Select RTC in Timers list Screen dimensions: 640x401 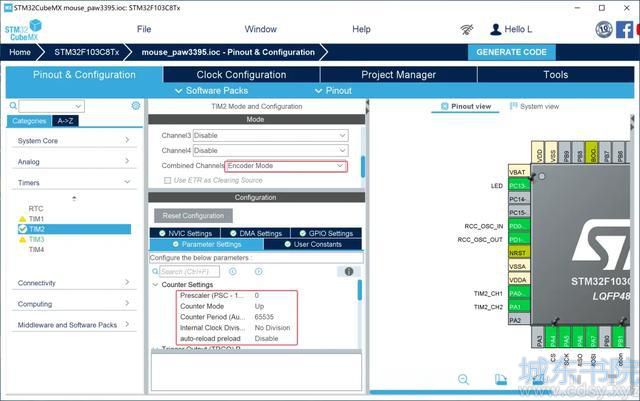(x=36, y=209)
